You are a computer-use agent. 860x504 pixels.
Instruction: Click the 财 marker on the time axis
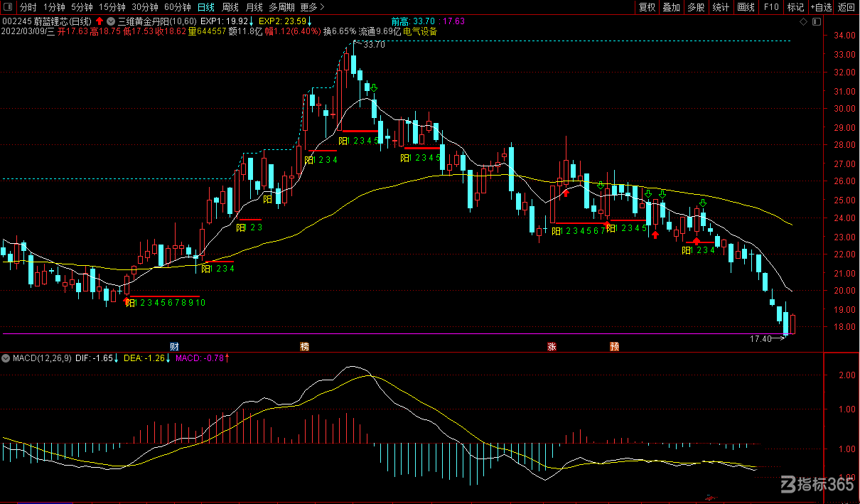174,346
